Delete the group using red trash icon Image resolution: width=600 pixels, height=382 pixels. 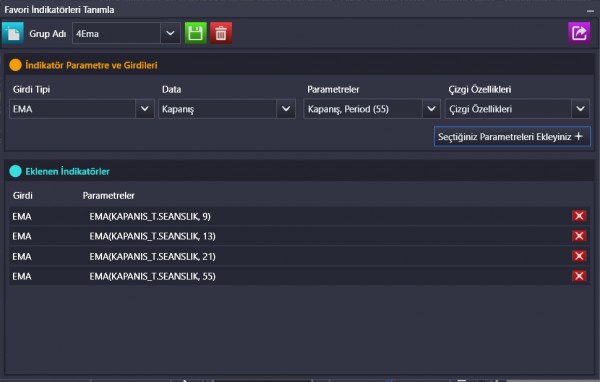click(221, 33)
